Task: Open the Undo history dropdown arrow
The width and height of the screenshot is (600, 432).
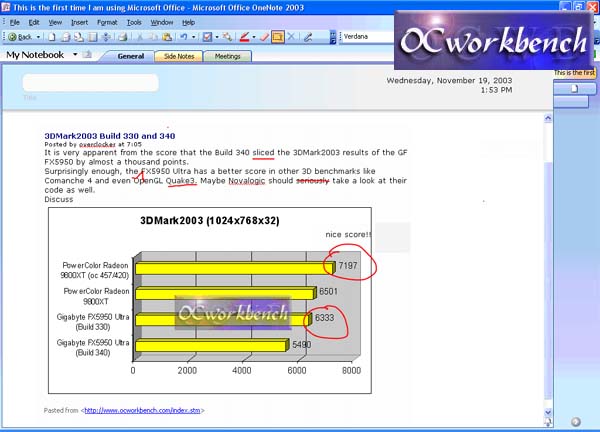Action: tap(194, 37)
